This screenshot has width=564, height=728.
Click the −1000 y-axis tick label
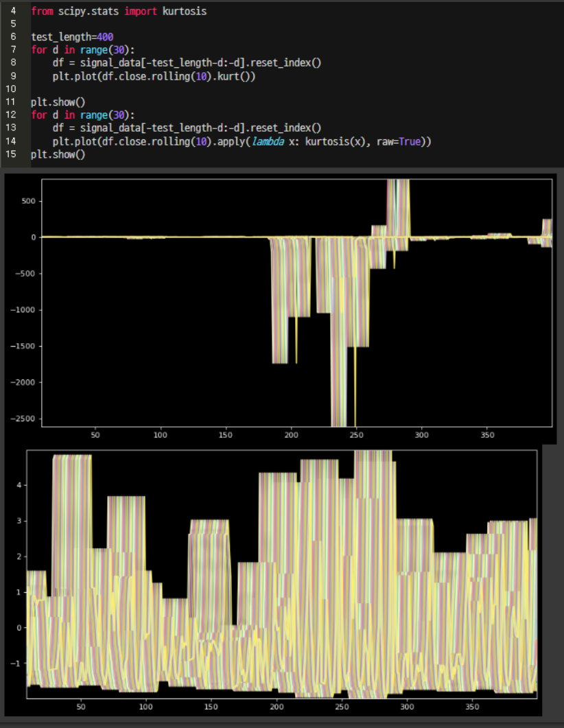23,309
